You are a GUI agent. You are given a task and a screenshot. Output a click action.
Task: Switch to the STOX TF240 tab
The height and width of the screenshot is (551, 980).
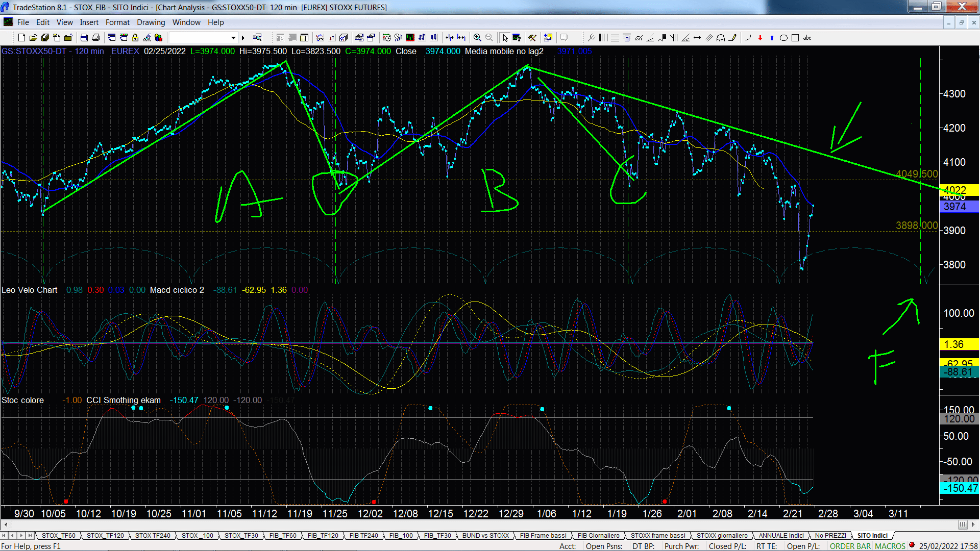(153, 535)
